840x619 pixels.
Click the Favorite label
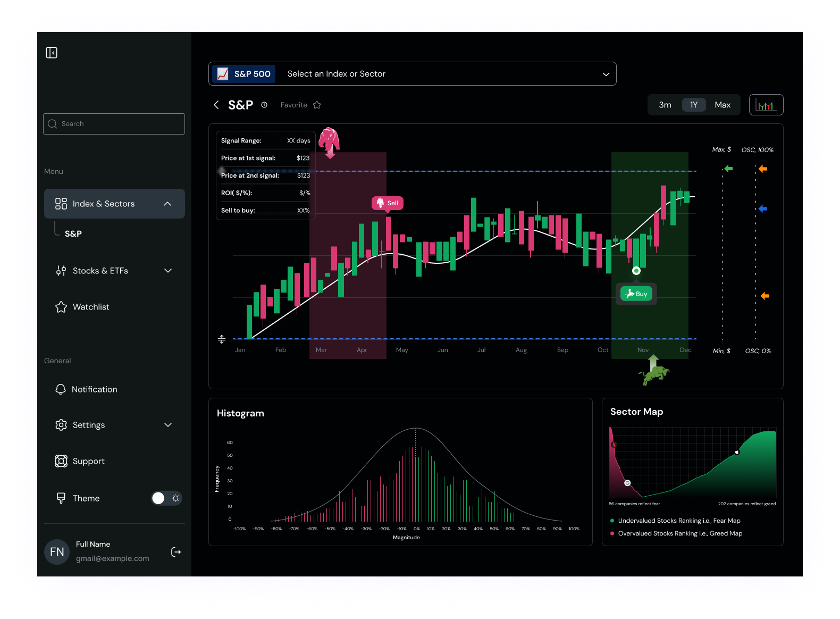click(x=294, y=105)
